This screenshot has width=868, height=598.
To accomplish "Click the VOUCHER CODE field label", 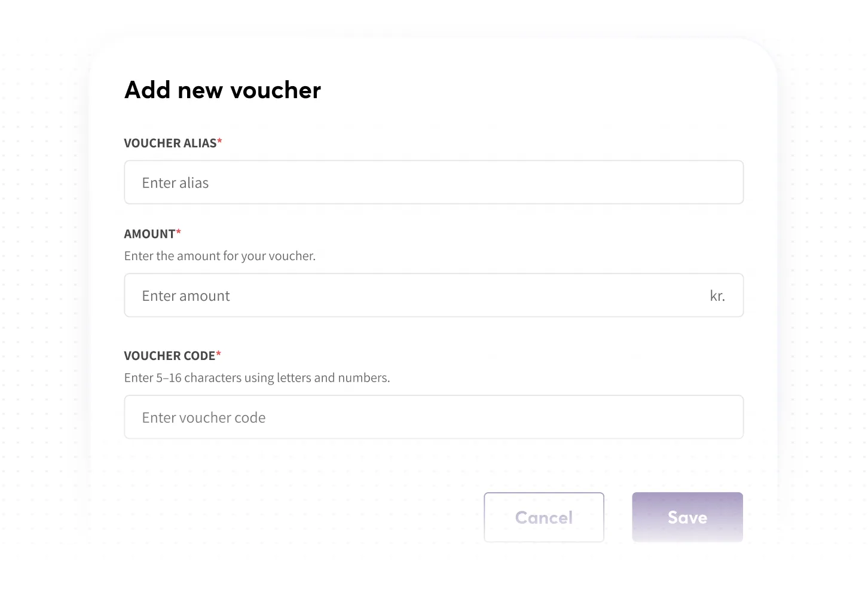I will coord(169,356).
